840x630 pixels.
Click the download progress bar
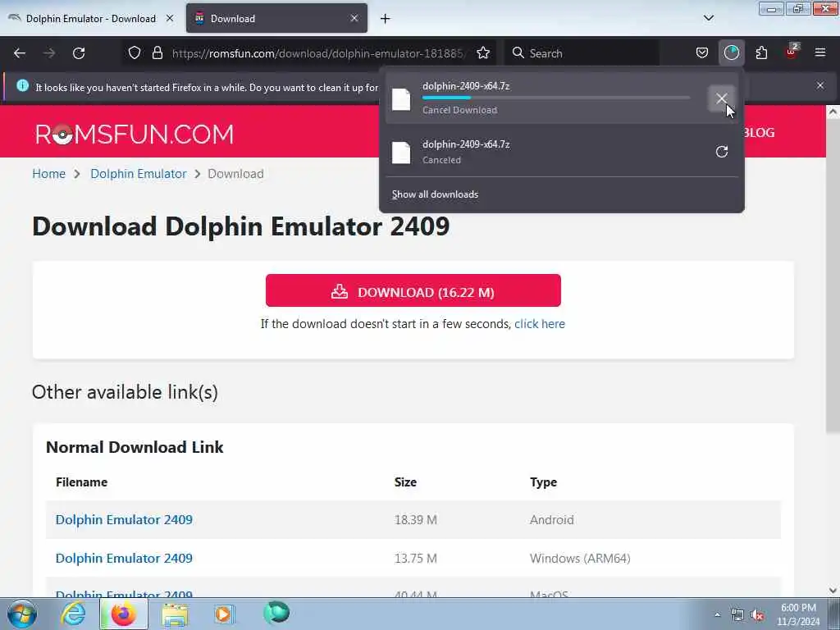coord(556,98)
